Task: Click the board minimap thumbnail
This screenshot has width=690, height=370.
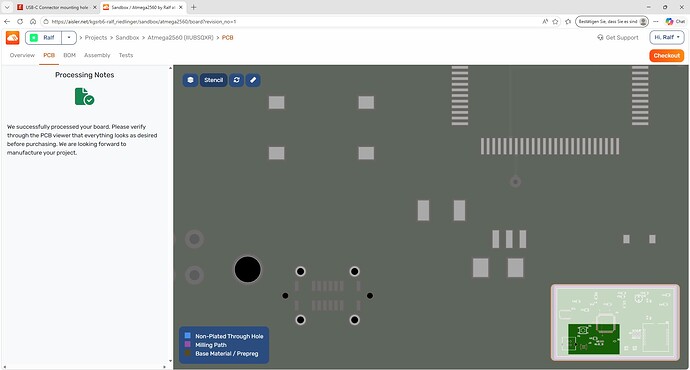Action: (x=615, y=322)
